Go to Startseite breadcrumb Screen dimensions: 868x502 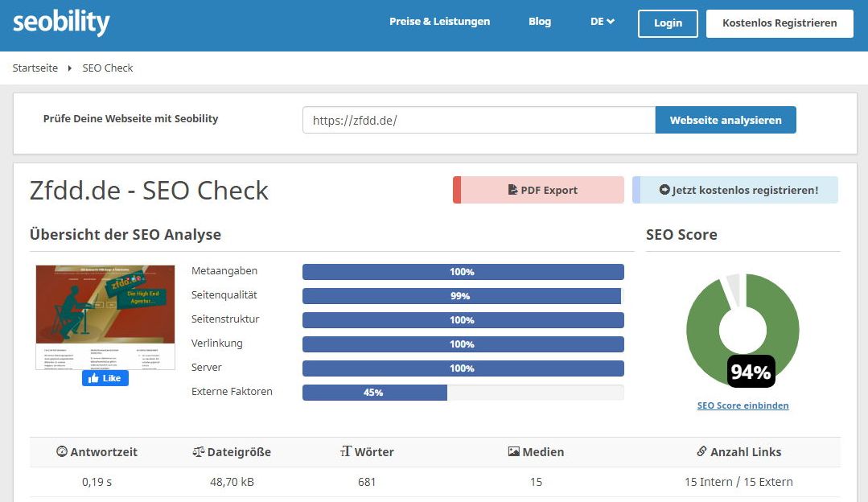[35, 68]
